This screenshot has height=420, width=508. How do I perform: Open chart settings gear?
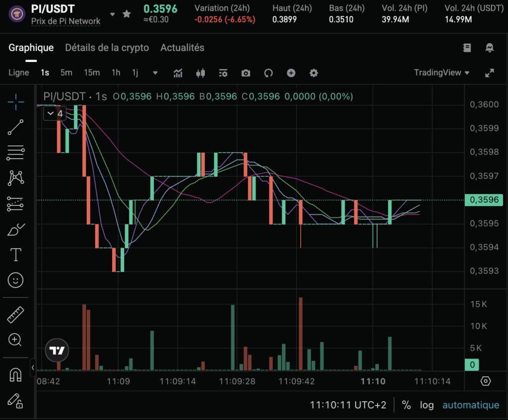(314, 73)
